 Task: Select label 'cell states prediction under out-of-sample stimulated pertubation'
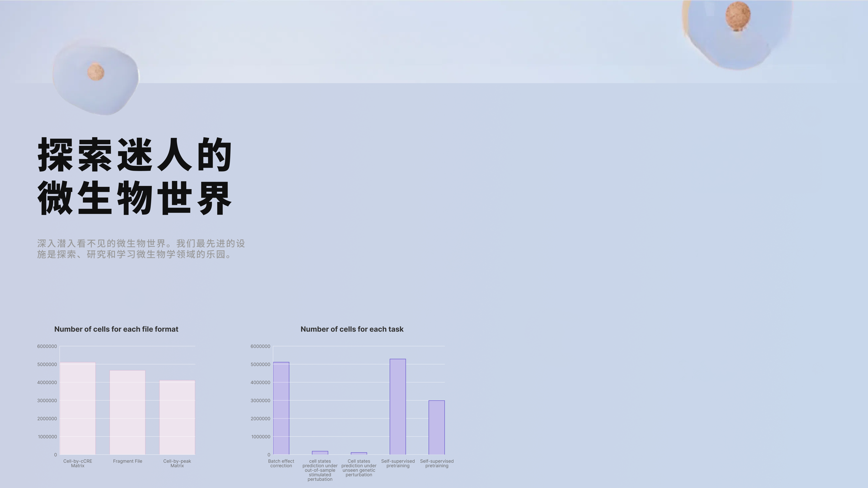[320, 470]
